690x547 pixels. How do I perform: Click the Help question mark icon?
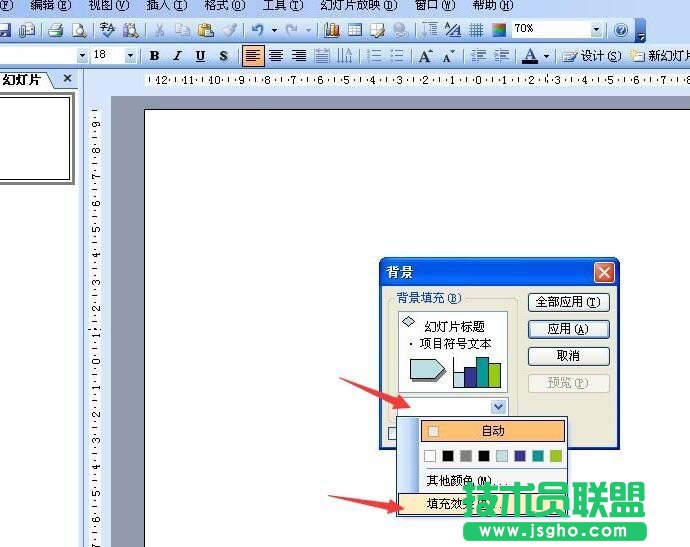point(621,30)
